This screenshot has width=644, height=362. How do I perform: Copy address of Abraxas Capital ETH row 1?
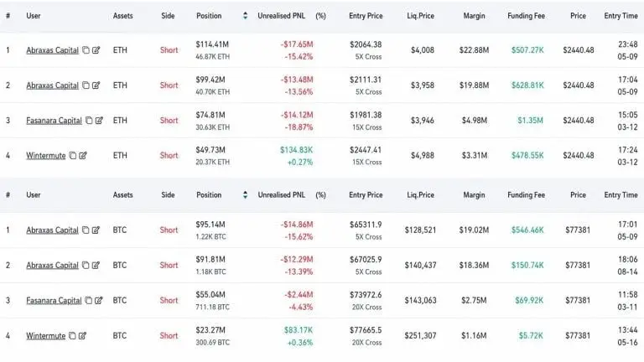pyautogui.click(x=86, y=50)
